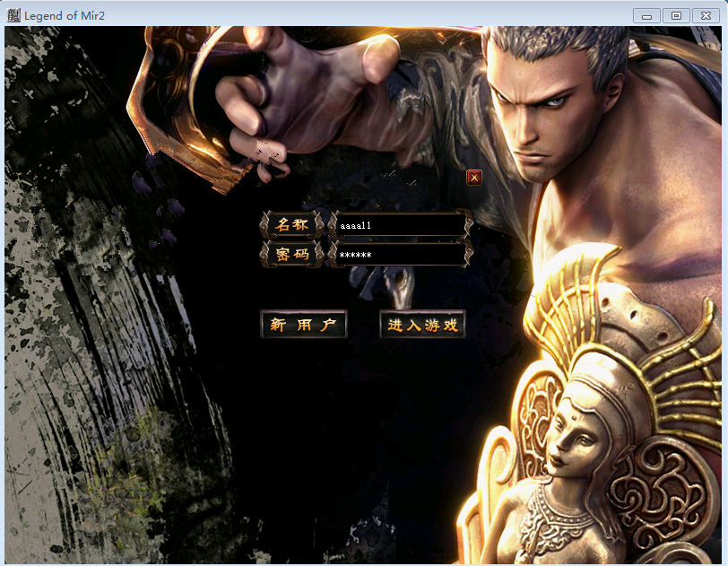The width and height of the screenshot is (728, 566).
Task: Click the 名称 name label
Action: (291, 225)
